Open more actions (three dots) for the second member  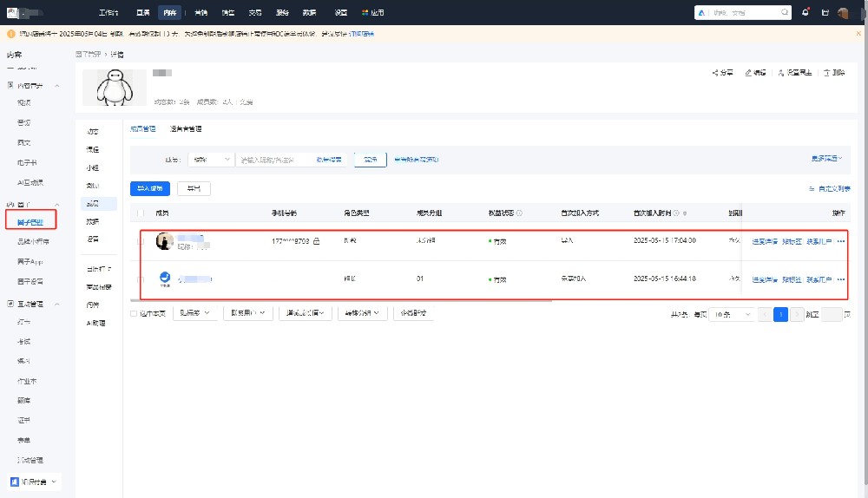coord(841,279)
